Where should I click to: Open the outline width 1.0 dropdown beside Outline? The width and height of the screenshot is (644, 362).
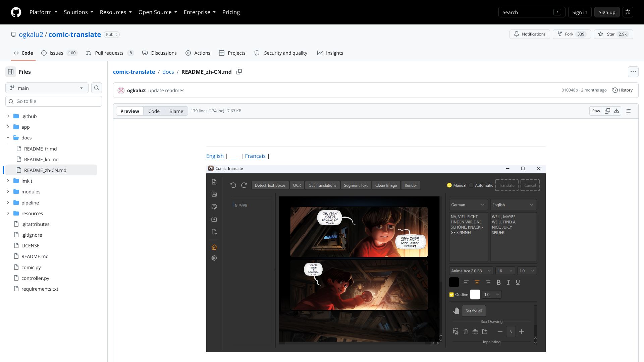coord(492,295)
